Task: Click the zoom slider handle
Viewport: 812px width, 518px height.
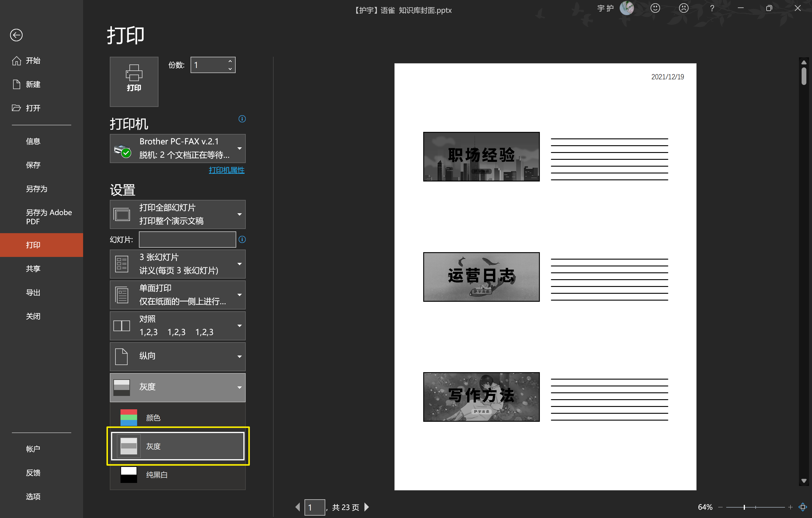Action: pos(744,507)
